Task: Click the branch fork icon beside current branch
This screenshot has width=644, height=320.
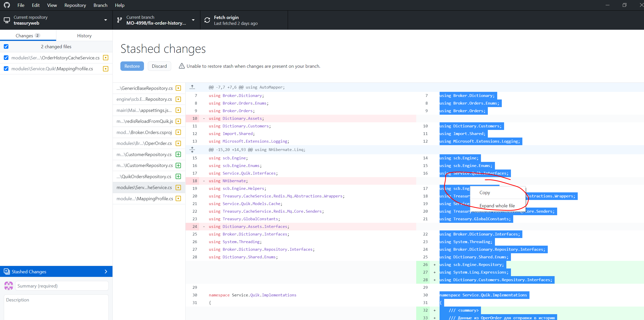Action: tap(119, 20)
